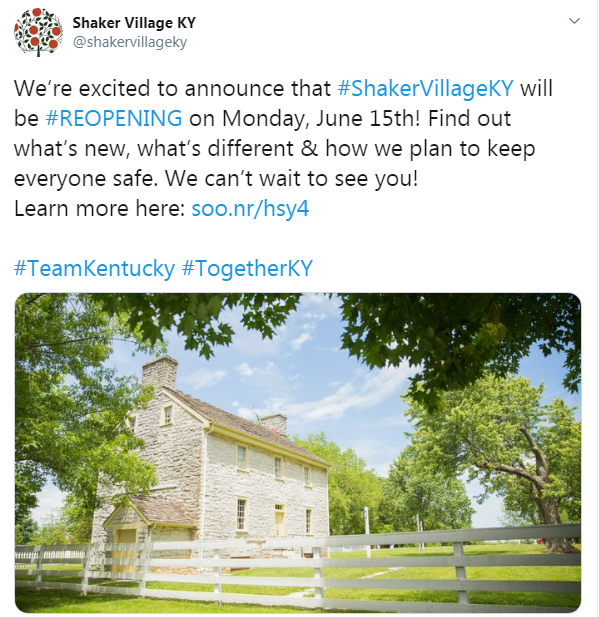Click the white fence in the photo
This screenshot has width=599, height=617.
coord(298,567)
